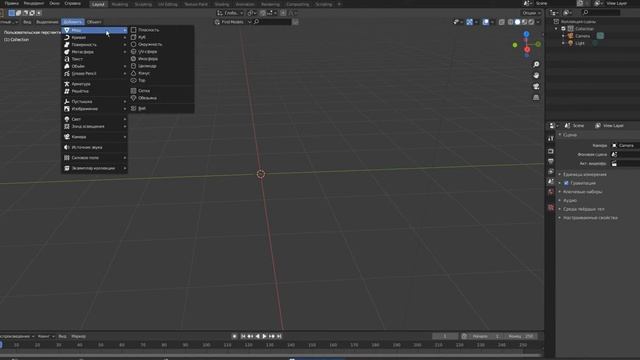Expand the Light (Свет) submenu arrow
The image size is (640, 360).
125,119
